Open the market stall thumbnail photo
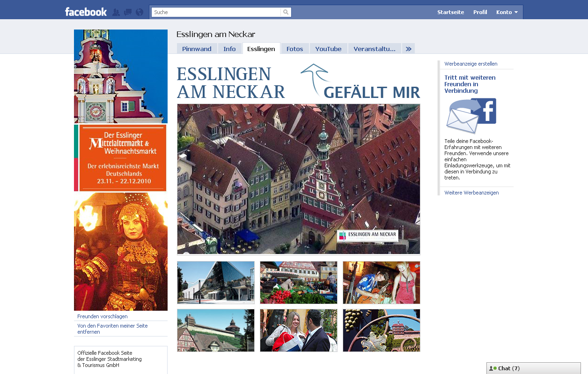 click(x=298, y=282)
